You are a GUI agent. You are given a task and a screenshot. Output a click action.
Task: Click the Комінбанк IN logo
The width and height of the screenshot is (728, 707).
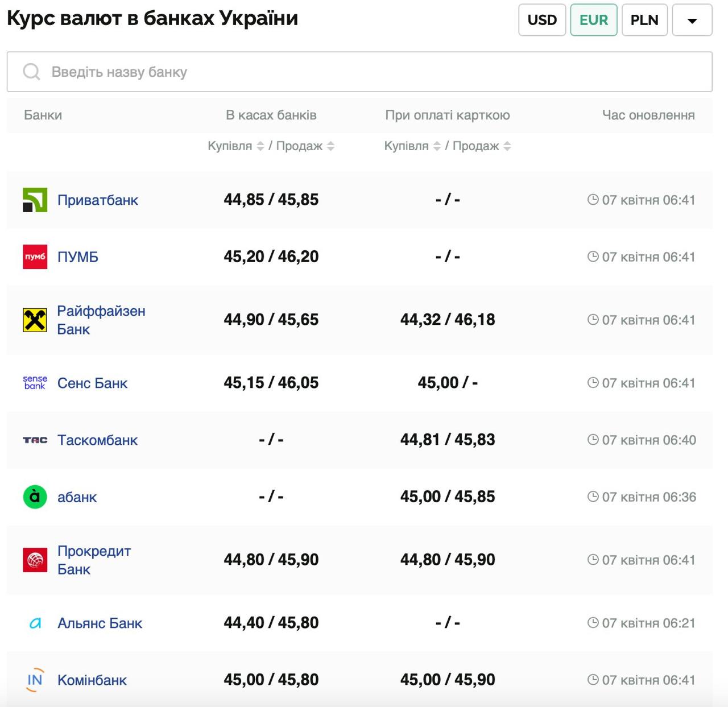click(35, 680)
